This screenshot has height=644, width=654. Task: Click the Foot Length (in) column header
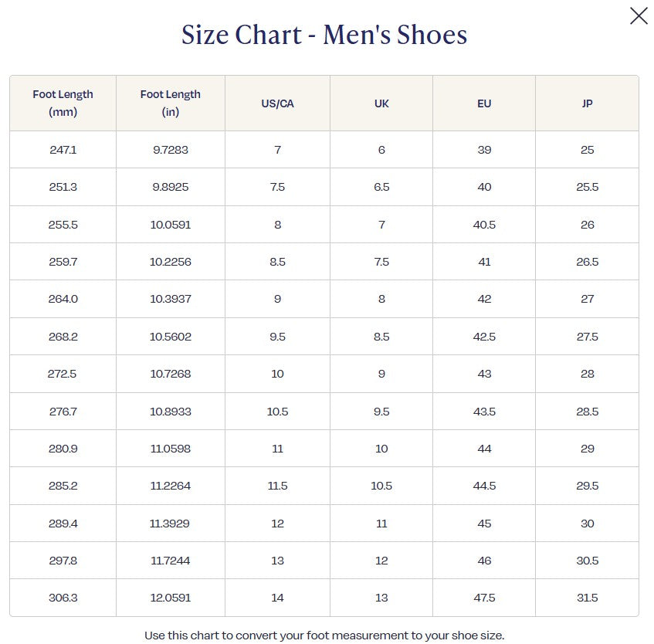coord(171,103)
